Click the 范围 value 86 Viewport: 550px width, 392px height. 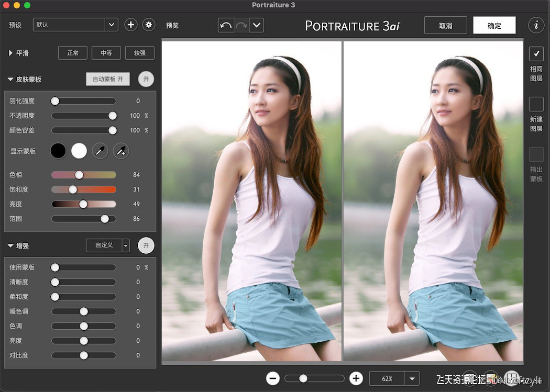coord(136,219)
